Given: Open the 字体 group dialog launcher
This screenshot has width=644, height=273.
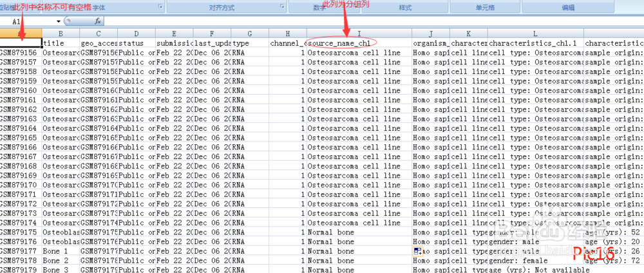Looking at the screenshot, I should [159, 6].
